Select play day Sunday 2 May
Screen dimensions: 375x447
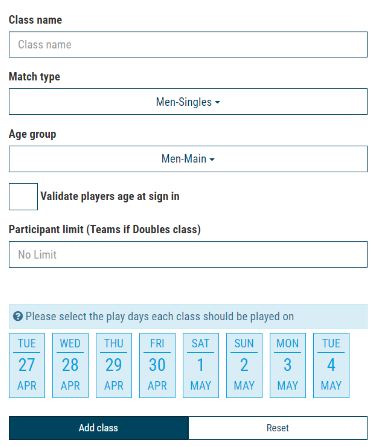point(244,365)
